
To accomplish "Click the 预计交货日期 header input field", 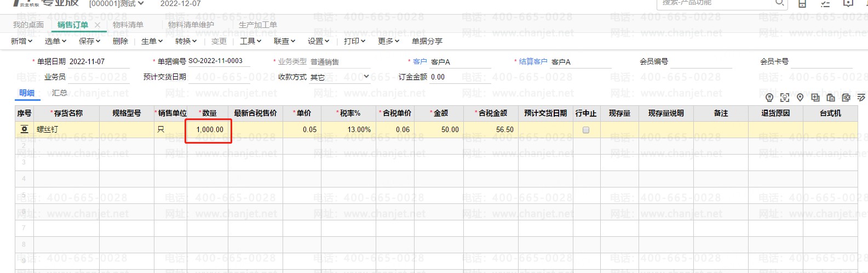I will click(219, 77).
